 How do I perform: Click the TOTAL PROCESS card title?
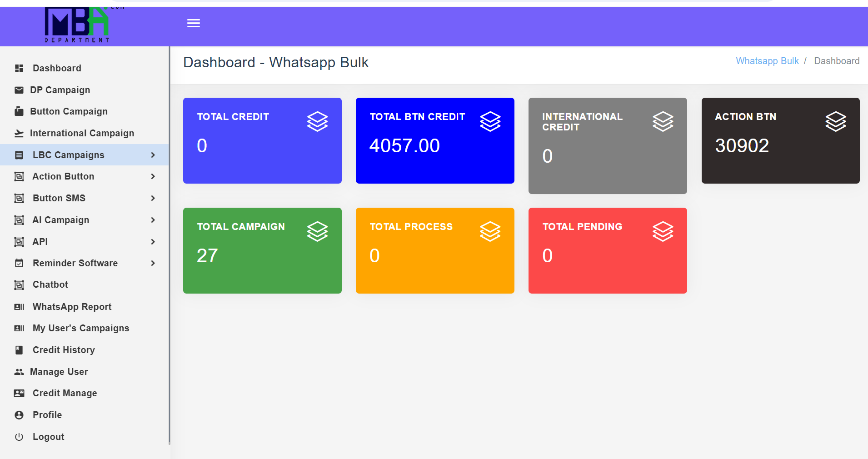[411, 227]
